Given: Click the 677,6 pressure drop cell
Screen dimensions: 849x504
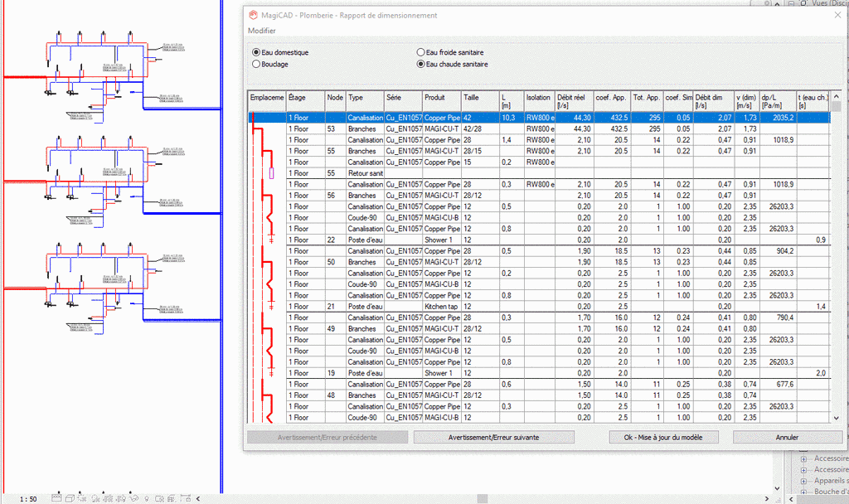Looking at the screenshot, I should (778, 385).
